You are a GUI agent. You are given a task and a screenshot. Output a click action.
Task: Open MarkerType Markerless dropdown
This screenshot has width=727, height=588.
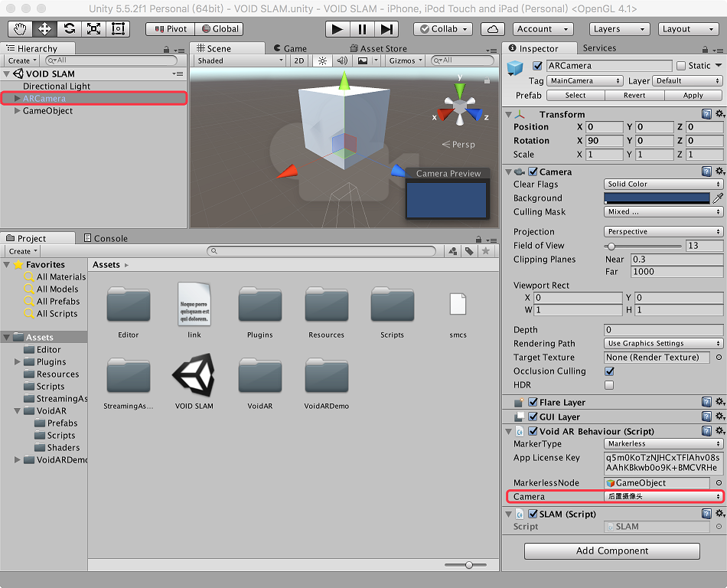(663, 444)
